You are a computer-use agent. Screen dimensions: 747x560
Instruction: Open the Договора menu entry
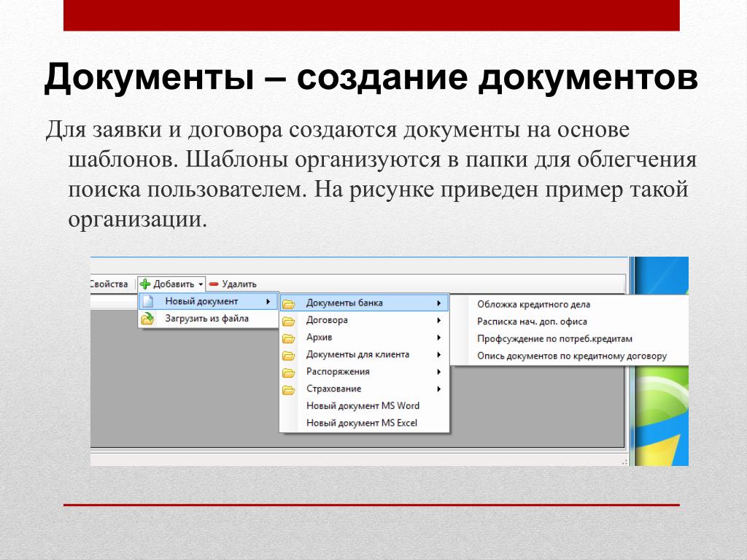point(365,320)
